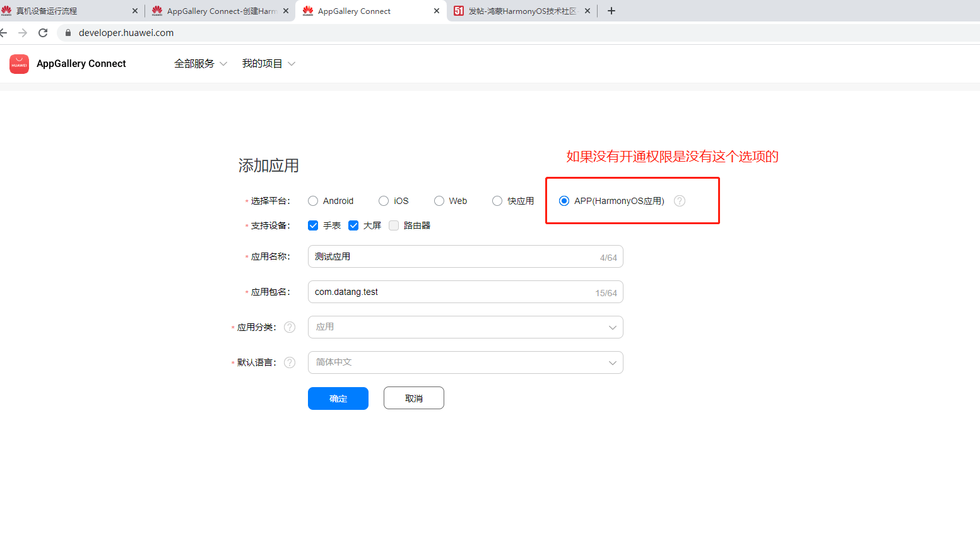980x557 pixels.
Task: Open the 应用分类 dropdown
Action: [466, 327]
